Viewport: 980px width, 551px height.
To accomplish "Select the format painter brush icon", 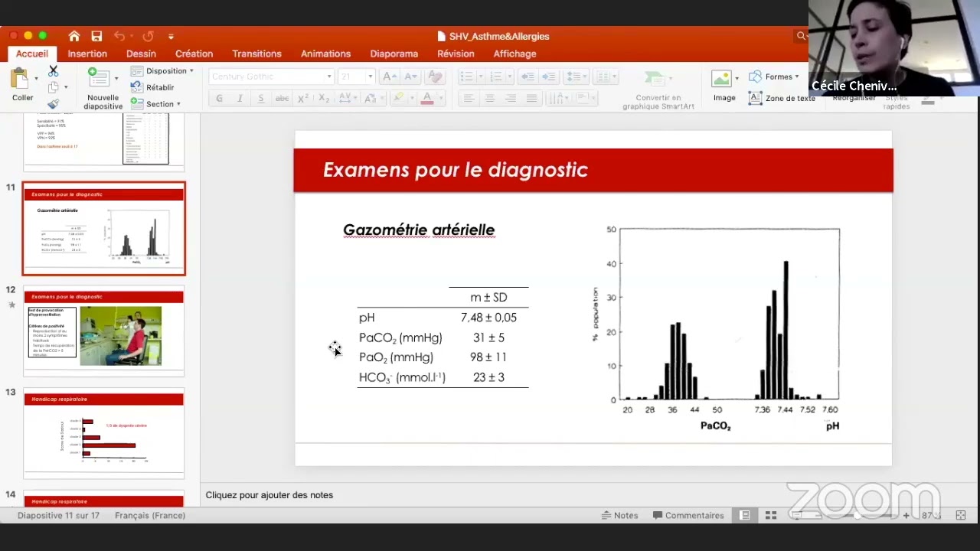I will tap(53, 104).
